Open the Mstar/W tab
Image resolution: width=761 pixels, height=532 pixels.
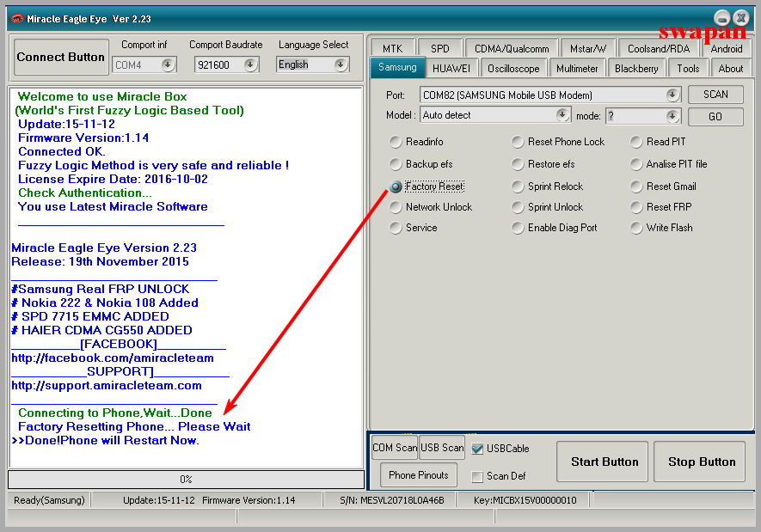588,49
